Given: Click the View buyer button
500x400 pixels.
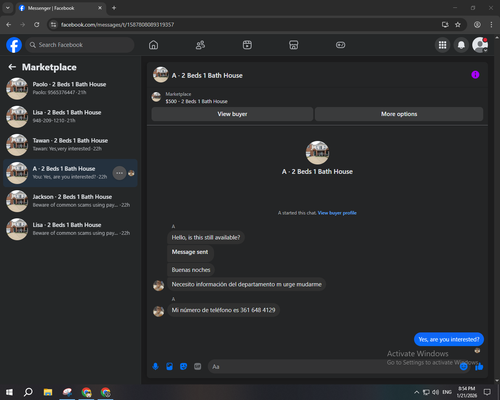Looking at the screenshot, I should [x=232, y=114].
